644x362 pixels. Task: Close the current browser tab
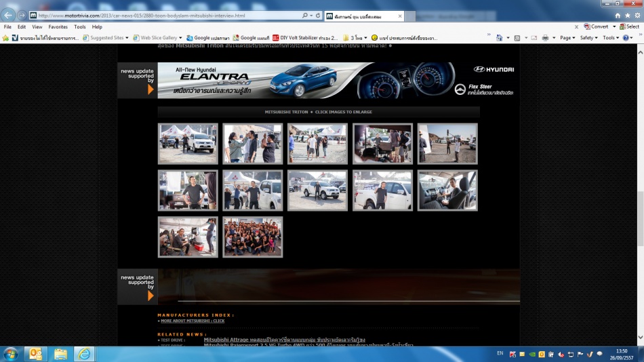400,16
